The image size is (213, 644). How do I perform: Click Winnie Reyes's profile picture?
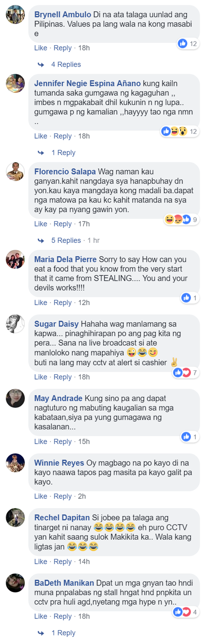(x=15, y=463)
